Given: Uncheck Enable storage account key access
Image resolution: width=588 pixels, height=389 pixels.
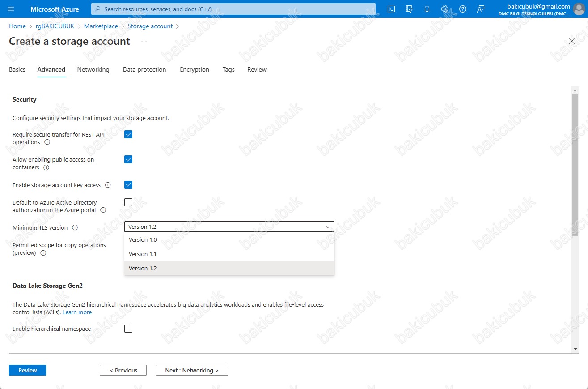Looking at the screenshot, I should point(128,185).
